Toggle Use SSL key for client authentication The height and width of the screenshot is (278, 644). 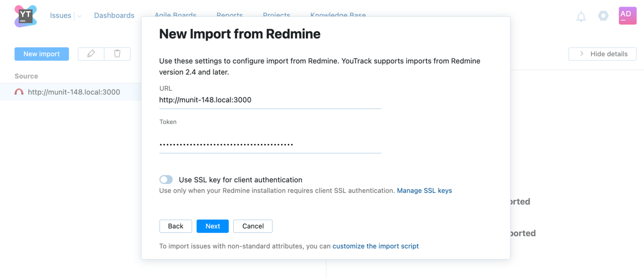[166, 180]
